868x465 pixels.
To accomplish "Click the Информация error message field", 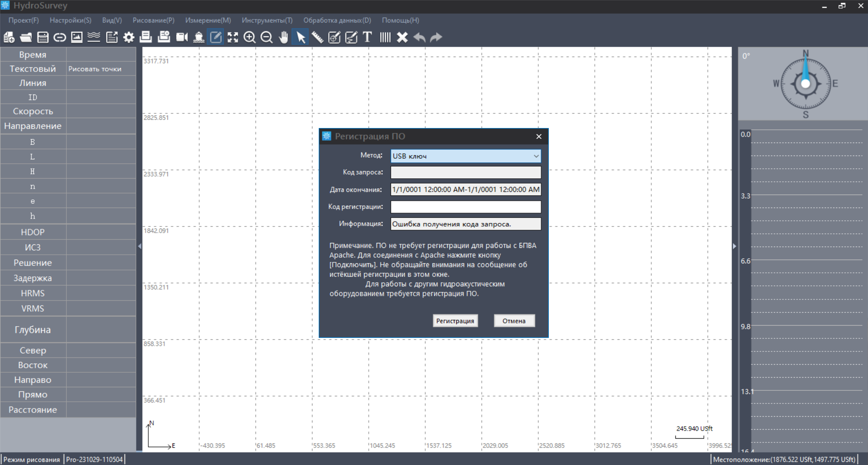I will (x=466, y=224).
